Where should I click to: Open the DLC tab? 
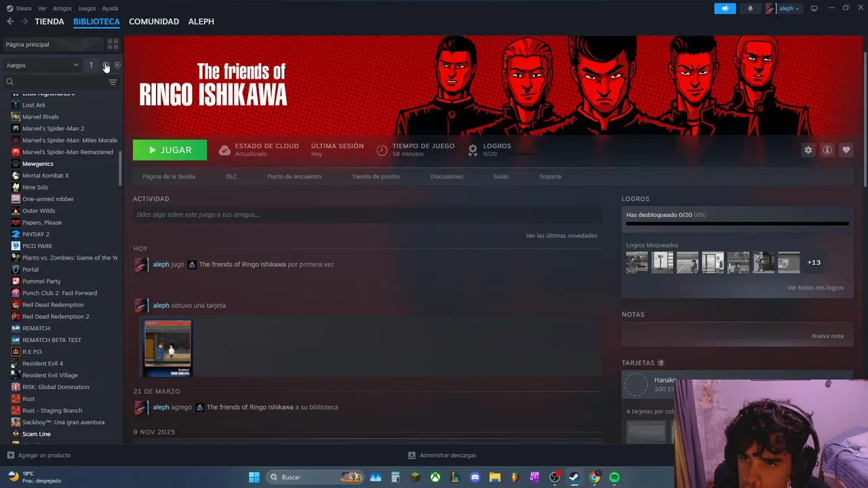point(231,176)
